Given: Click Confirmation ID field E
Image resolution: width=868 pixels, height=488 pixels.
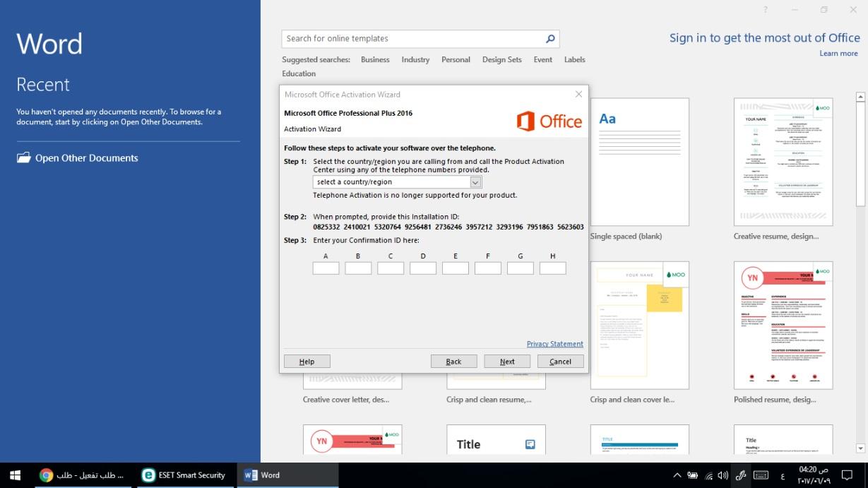Looking at the screenshot, I should tap(456, 268).
